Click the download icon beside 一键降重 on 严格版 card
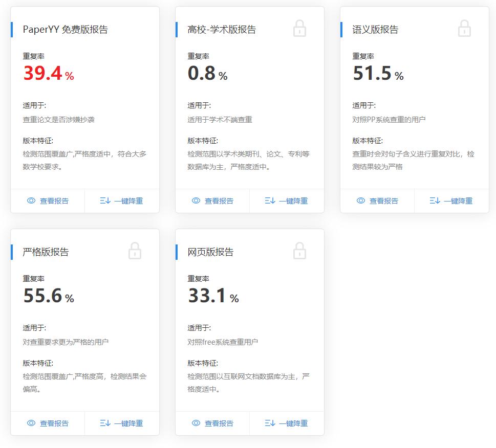 (x=105, y=423)
